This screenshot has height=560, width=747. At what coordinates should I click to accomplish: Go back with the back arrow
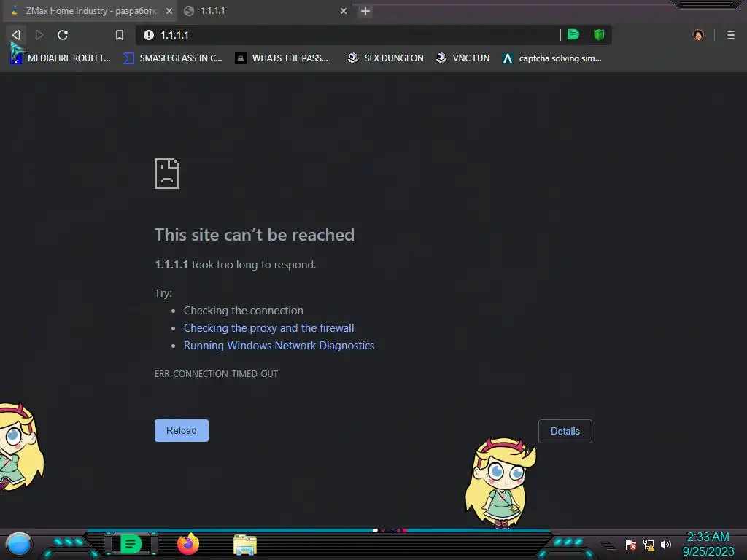(16, 35)
